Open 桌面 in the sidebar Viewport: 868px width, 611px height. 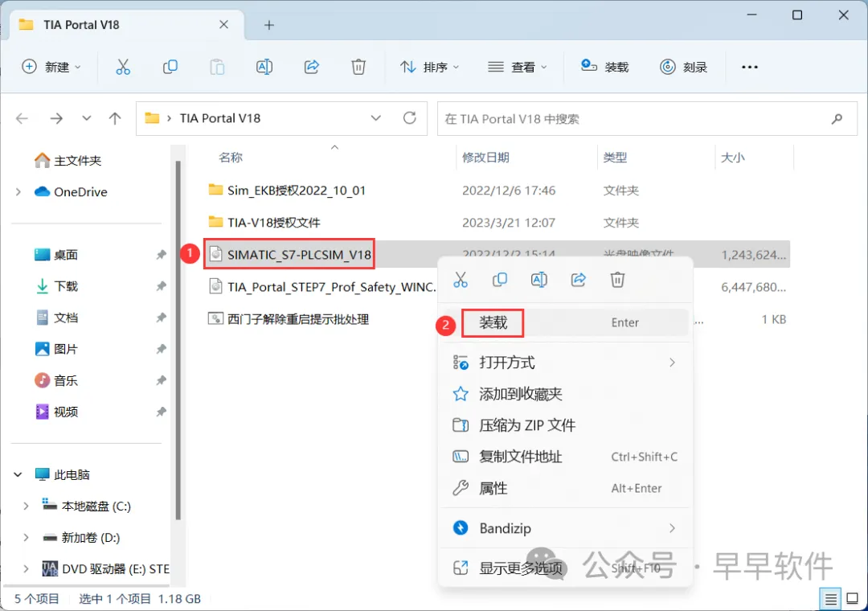56,255
